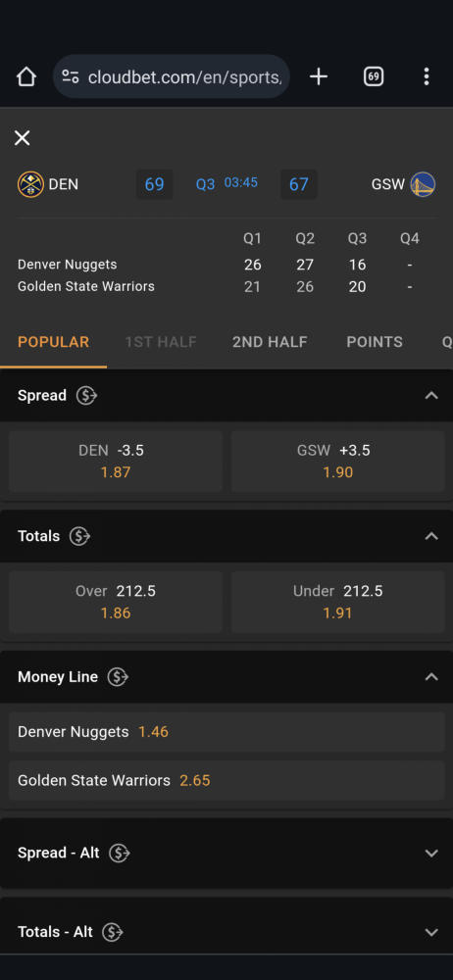Select Under 212.5 at odds 1.91
Image resolution: width=453 pixels, height=980 pixels.
338,602
